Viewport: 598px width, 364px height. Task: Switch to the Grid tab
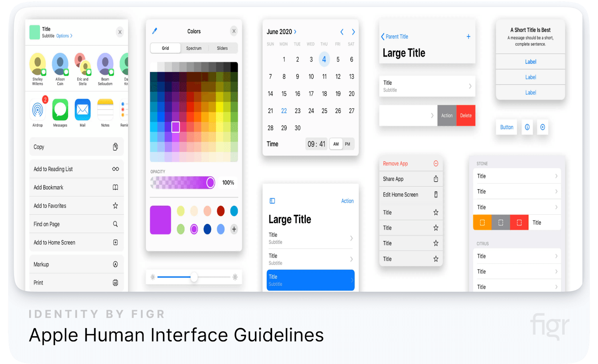click(x=166, y=48)
